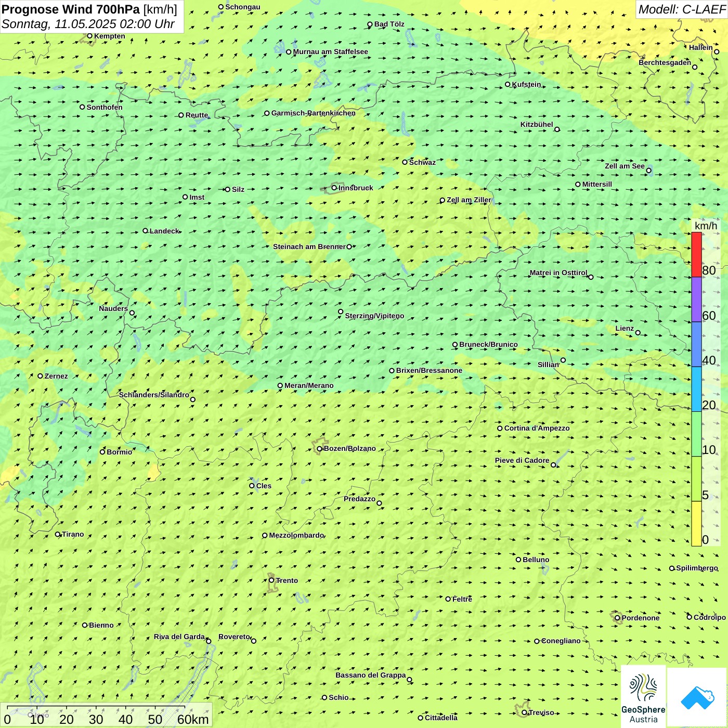728x728 pixels.
Task: Click the 'Matrei in Osttirol' label
Action: 558,272
